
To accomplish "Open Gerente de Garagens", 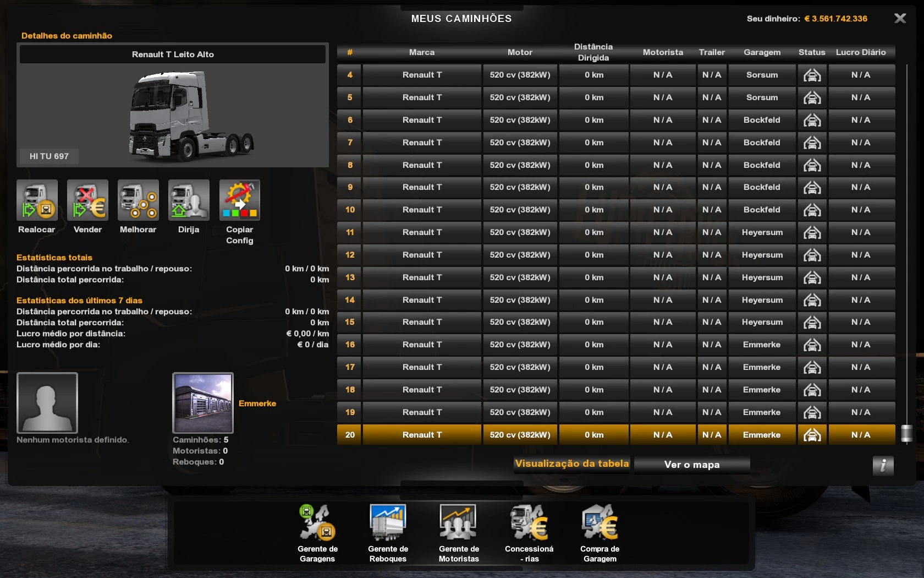I will coord(317,523).
